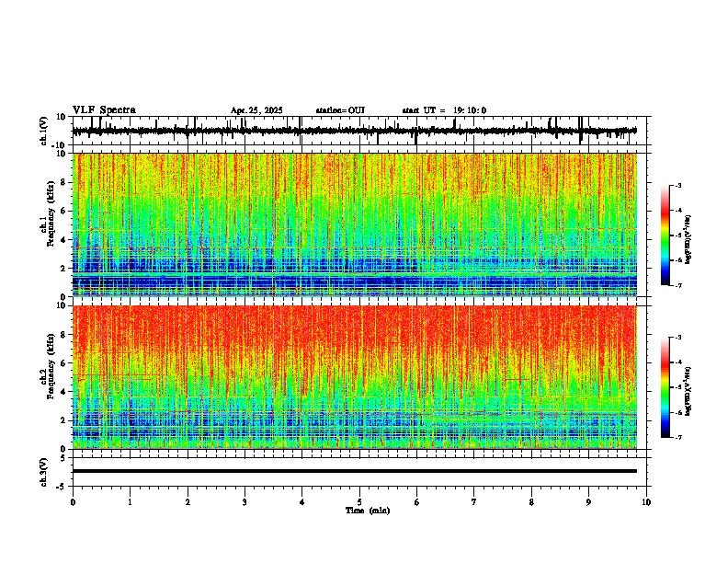728x563 pixels.
Task: Click time axis tick label 6
Action: point(416,502)
